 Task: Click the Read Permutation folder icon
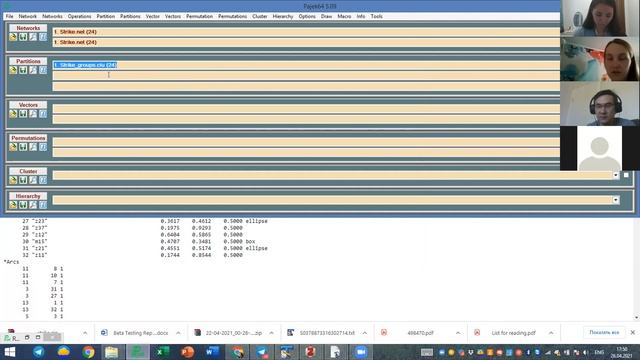pos(13,147)
